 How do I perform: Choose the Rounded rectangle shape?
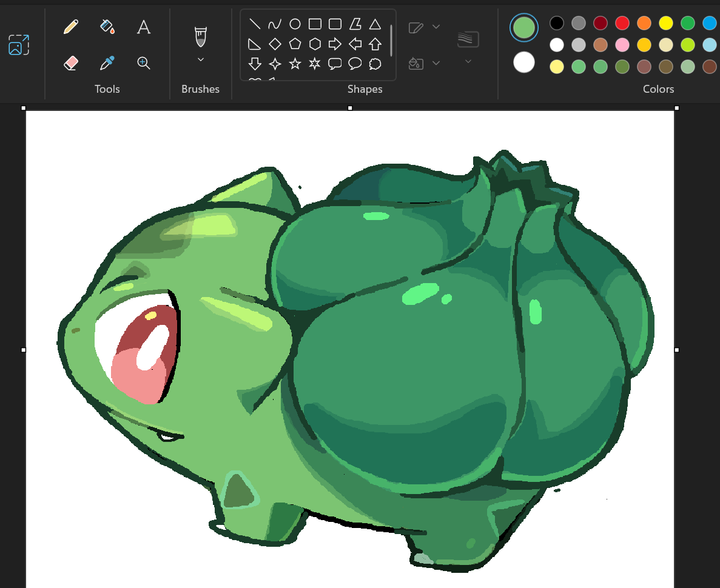click(x=335, y=24)
